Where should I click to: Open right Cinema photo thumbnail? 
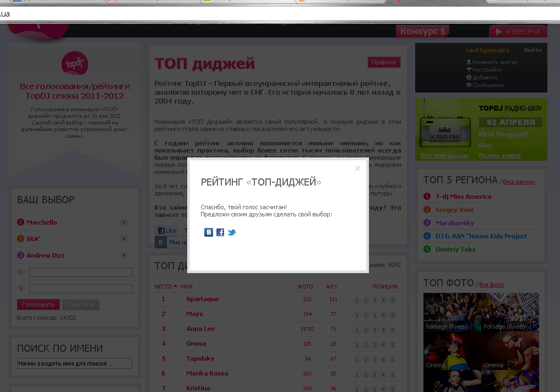(510, 351)
